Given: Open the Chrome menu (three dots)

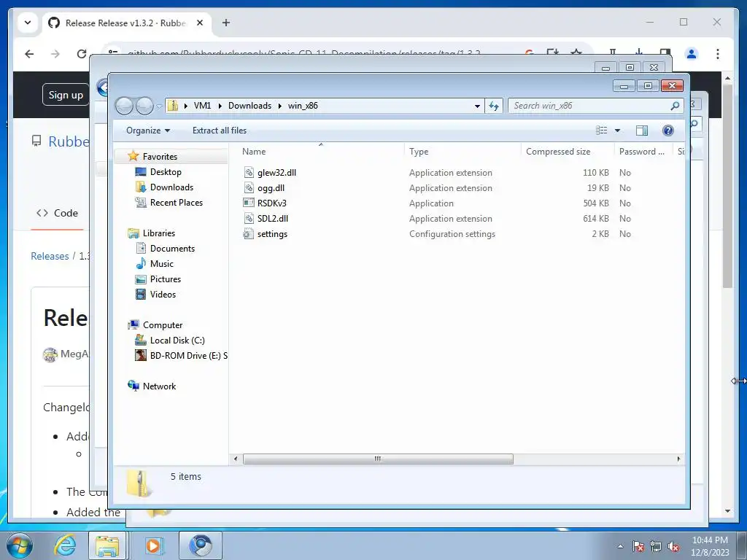Looking at the screenshot, I should tap(718, 54).
